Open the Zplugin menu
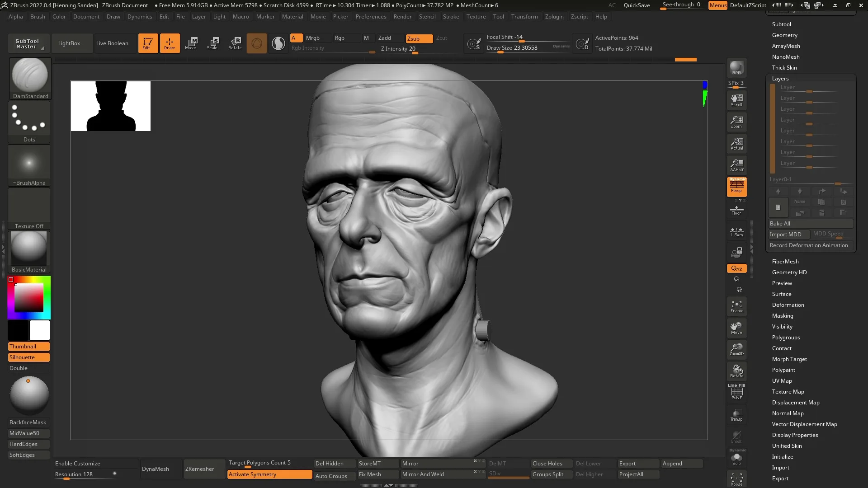 [553, 16]
